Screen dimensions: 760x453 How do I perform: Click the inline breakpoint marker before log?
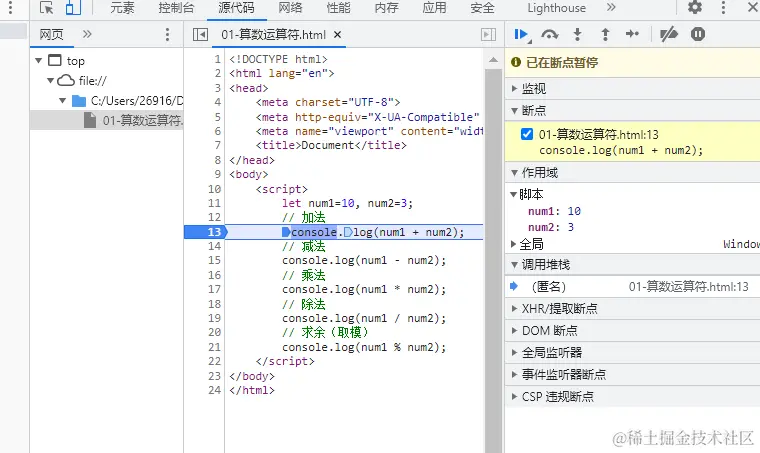[348, 232]
